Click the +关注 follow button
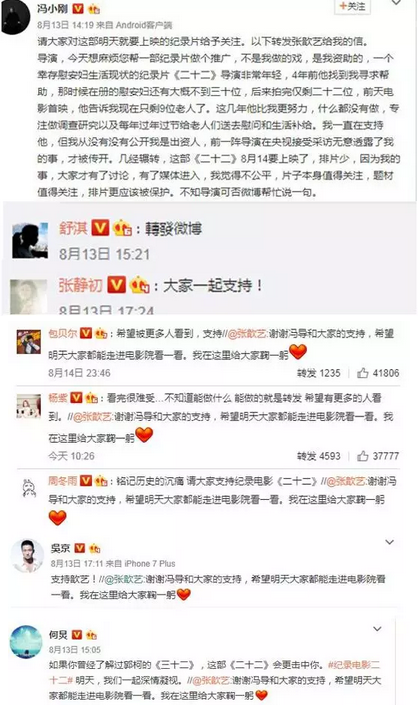420x705 pixels. (x=352, y=6)
